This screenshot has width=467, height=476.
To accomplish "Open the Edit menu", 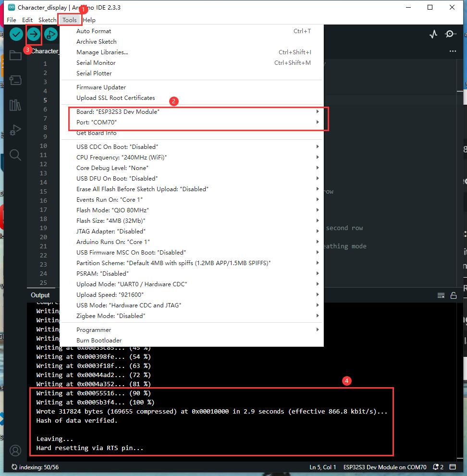I will point(27,20).
